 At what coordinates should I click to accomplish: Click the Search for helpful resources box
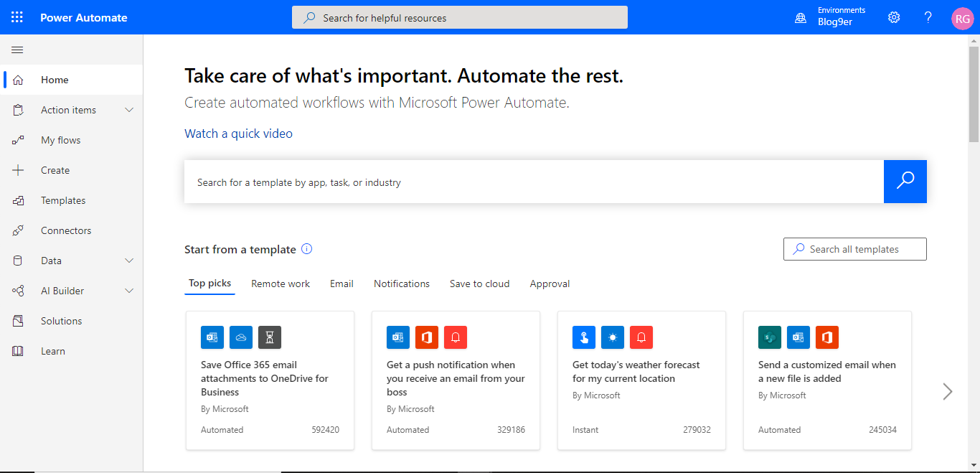click(460, 17)
